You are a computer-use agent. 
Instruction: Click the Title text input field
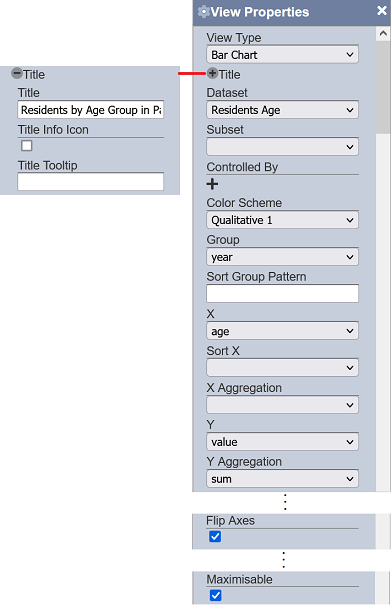91,110
